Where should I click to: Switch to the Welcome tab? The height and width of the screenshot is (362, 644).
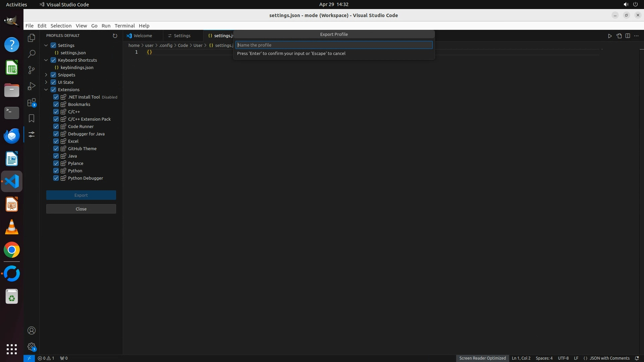tap(143, 36)
